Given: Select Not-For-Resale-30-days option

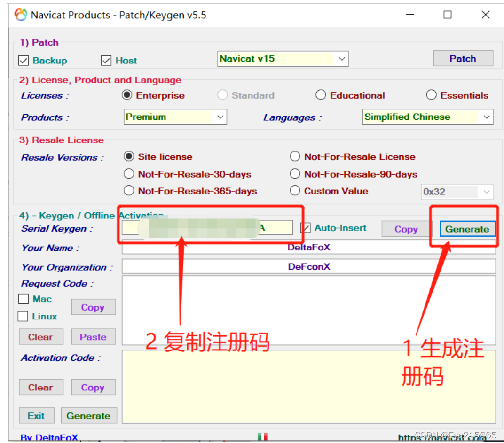Looking at the screenshot, I should click(x=129, y=174).
